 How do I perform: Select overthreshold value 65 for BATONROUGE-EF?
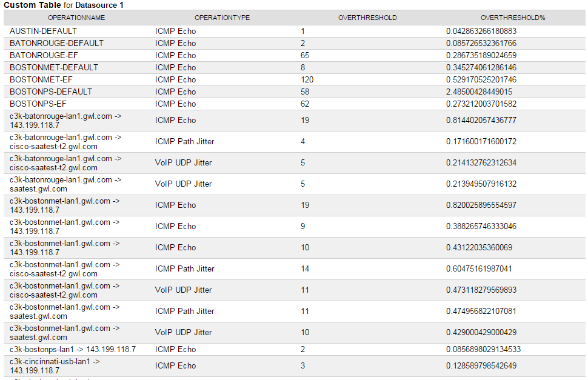tap(305, 56)
